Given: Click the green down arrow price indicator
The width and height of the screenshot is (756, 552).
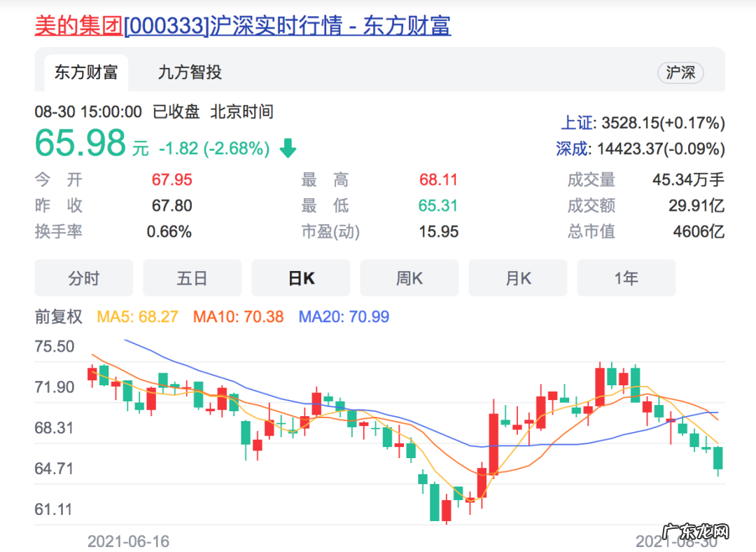Looking at the screenshot, I should coord(287,149).
